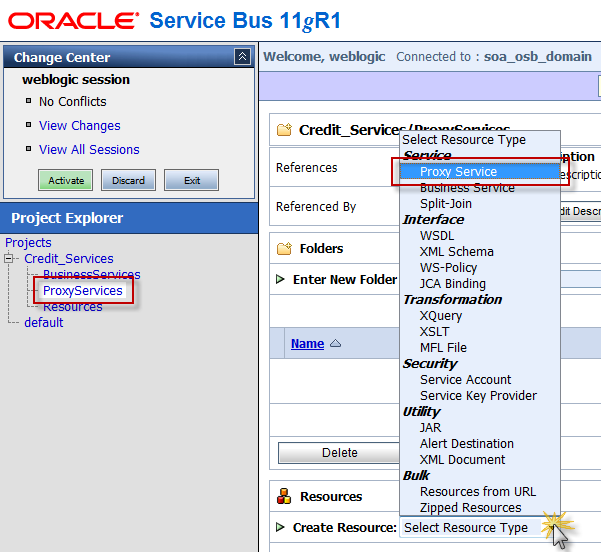Open the Select Resource Type combo box
This screenshot has width=601, height=552.
point(479,527)
